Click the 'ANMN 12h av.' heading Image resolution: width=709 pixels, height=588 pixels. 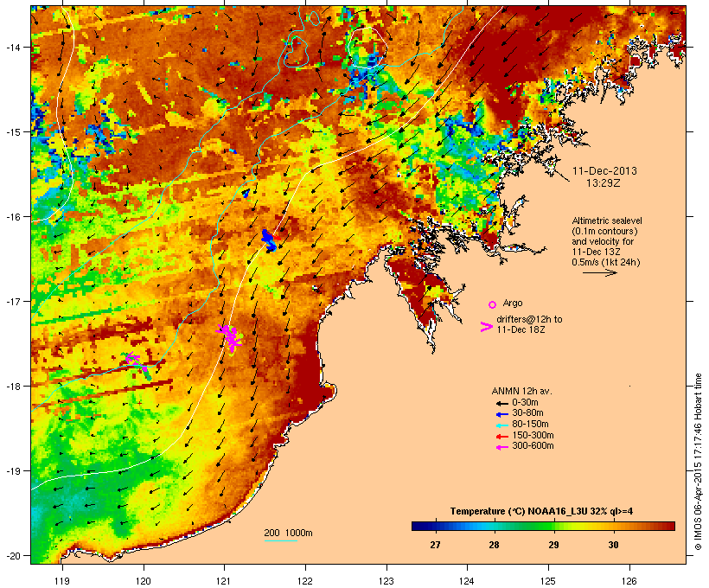pos(521,391)
